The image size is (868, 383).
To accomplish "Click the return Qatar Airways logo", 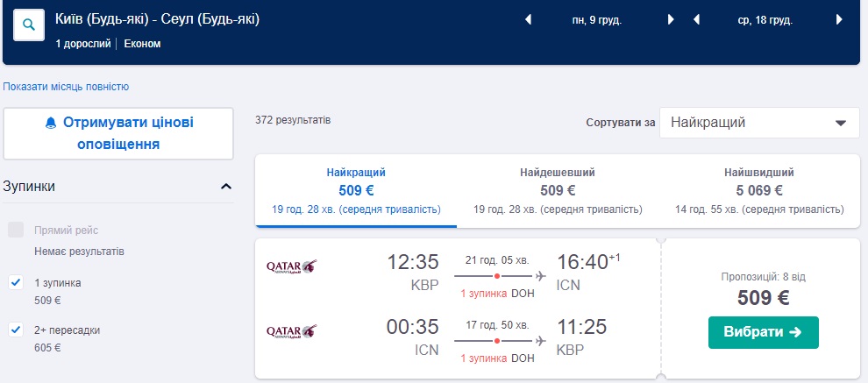I will point(291,331).
